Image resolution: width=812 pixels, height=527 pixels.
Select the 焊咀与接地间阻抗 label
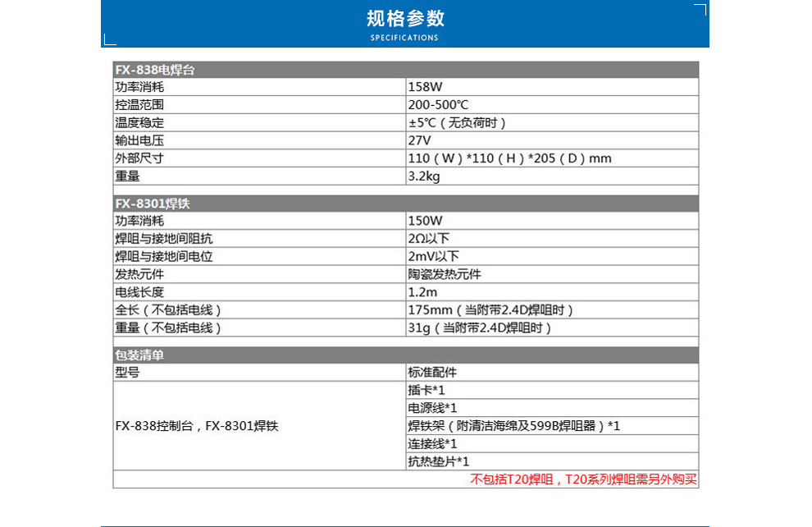coord(164,238)
